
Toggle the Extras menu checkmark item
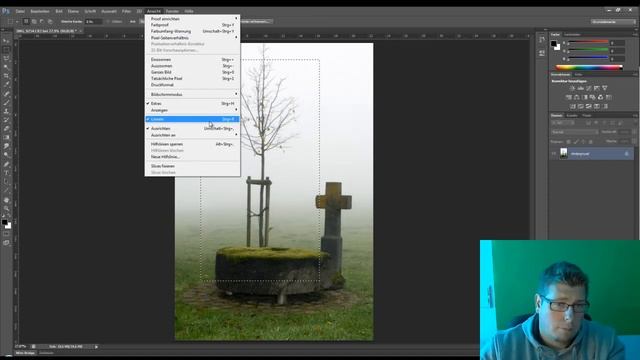coord(192,104)
